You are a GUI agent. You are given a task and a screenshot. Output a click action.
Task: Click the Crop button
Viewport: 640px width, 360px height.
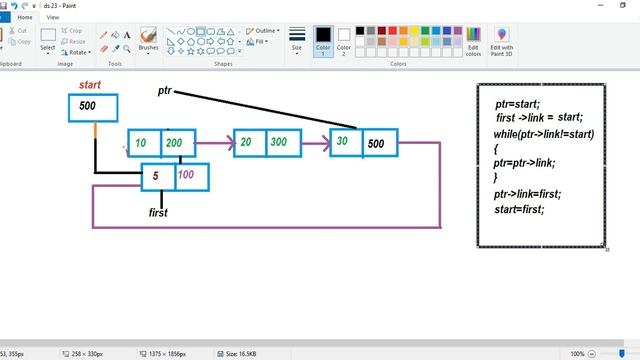point(72,31)
